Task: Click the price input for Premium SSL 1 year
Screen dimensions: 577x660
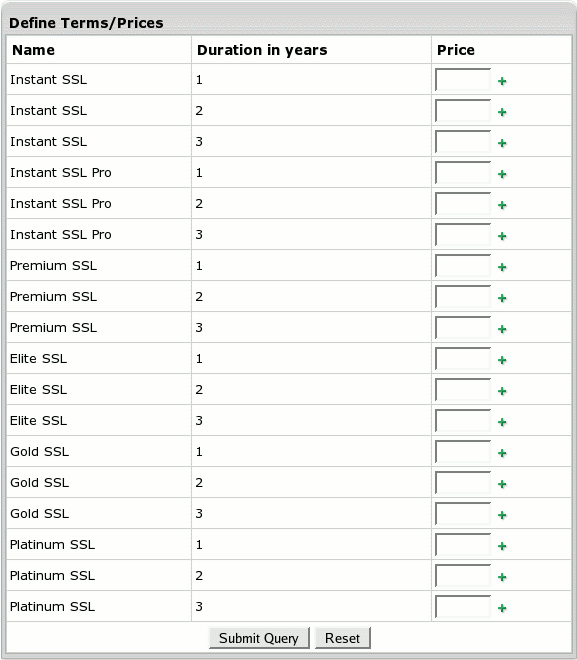Action: click(x=463, y=265)
